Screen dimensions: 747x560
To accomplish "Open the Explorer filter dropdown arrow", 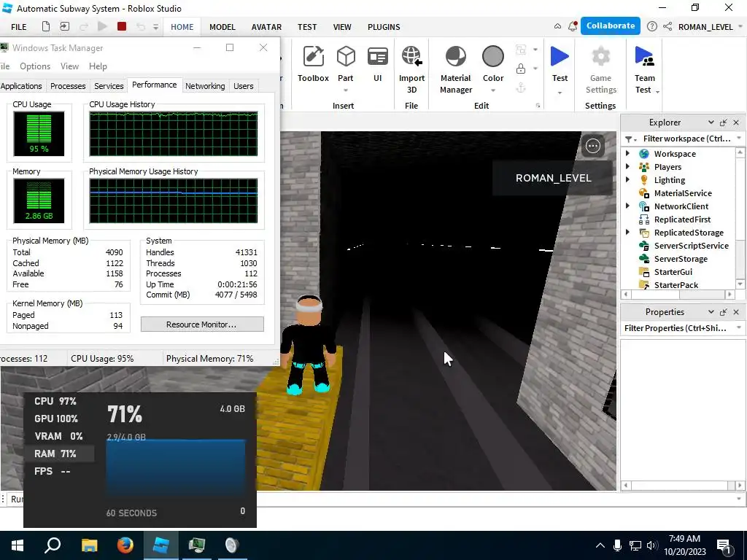I will 739,139.
